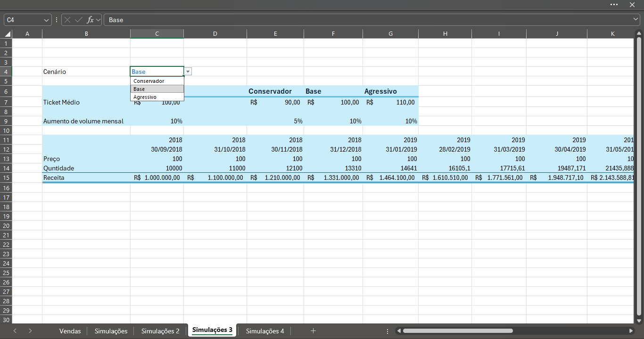Select the Cenário label cell
This screenshot has height=339, width=644.
pyautogui.click(x=86, y=72)
